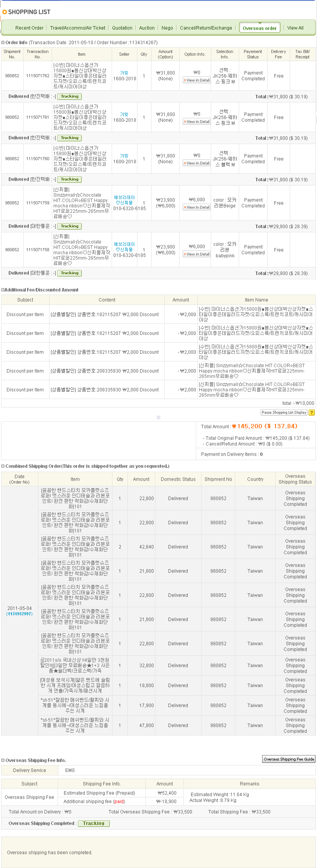The height and width of the screenshot is (868, 317).
Task: Track delivery for transaction 1115071762
Action: 69,96
